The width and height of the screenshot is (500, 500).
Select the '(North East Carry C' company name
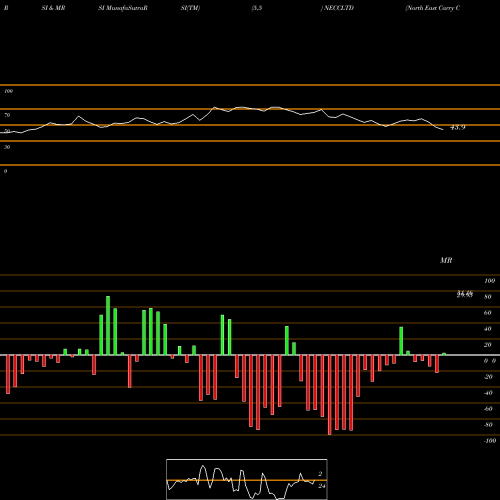coord(433,8)
